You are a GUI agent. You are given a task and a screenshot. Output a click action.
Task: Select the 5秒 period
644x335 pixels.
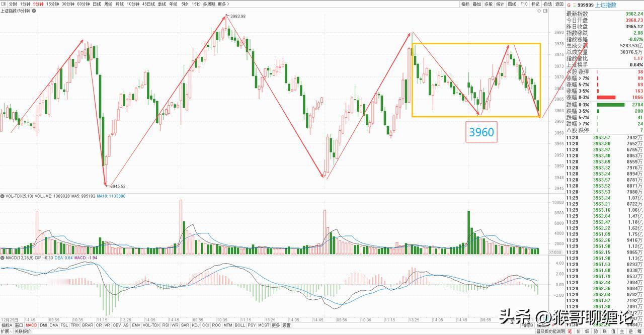(x=185, y=4)
